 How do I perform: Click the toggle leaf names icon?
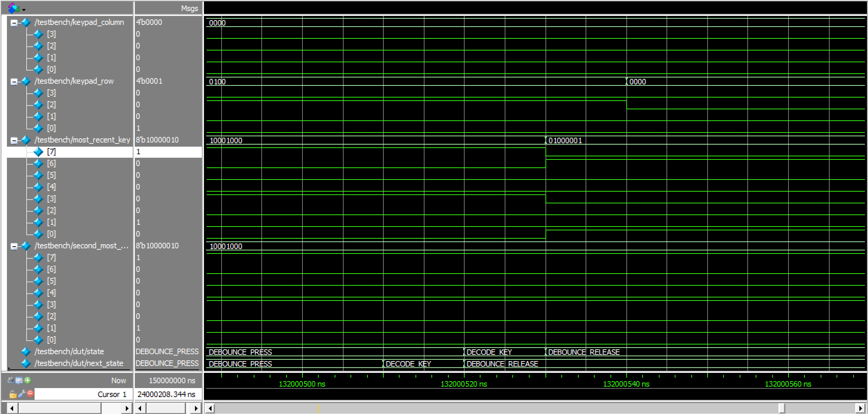click(x=11, y=380)
